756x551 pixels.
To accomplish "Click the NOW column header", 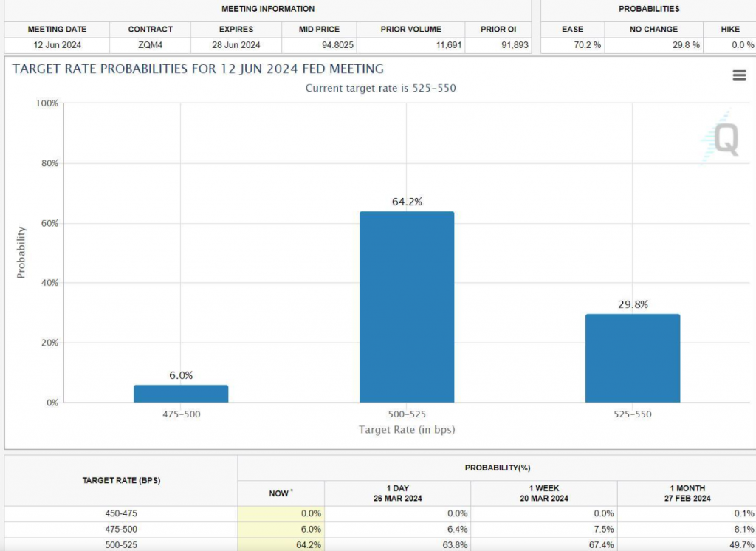I will tap(281, 493).
